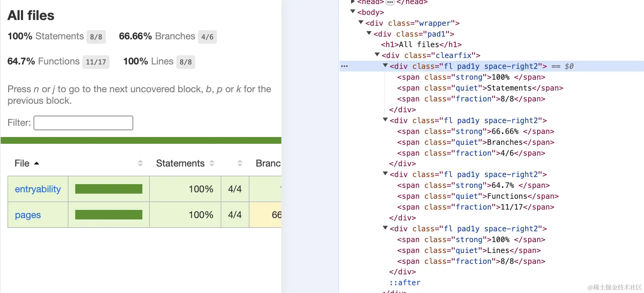Select the ::after pseudo-element row
The width and height of the screenshot is (644, 293).
point(405,282)
